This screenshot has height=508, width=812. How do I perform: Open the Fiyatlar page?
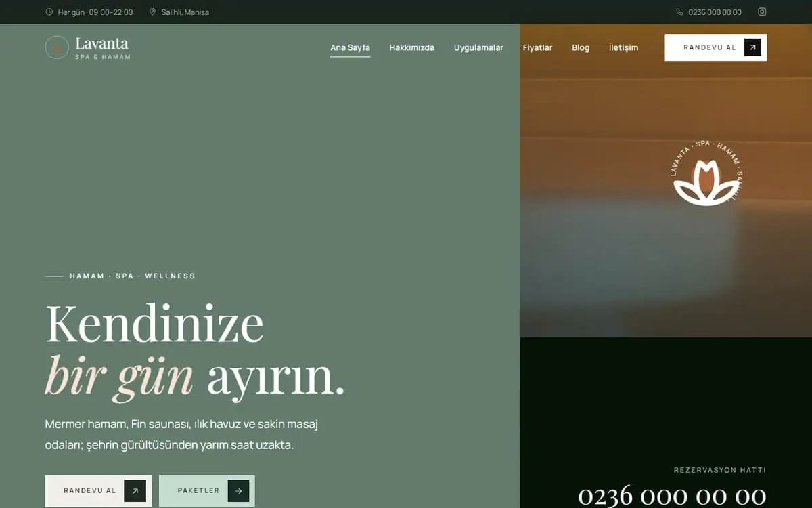coord(537,47)
